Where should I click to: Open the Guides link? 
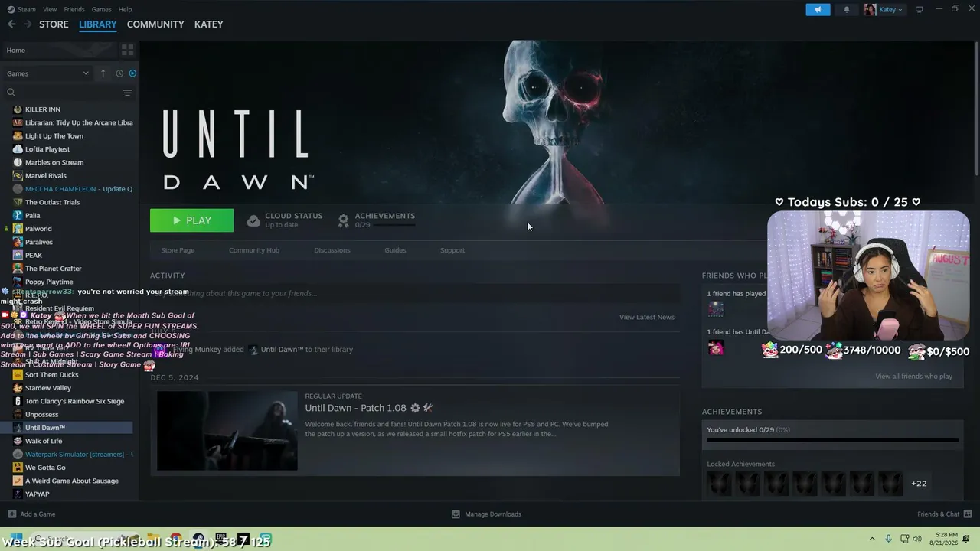pos(395,250)
